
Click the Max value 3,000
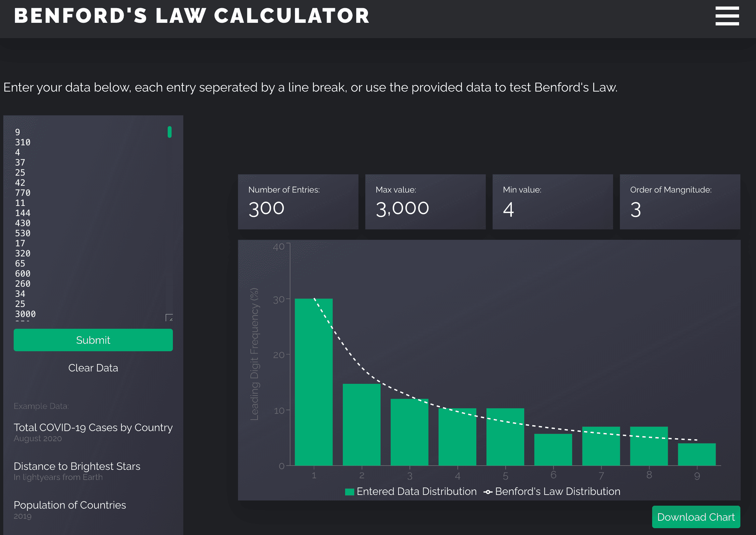click(402, 209)
